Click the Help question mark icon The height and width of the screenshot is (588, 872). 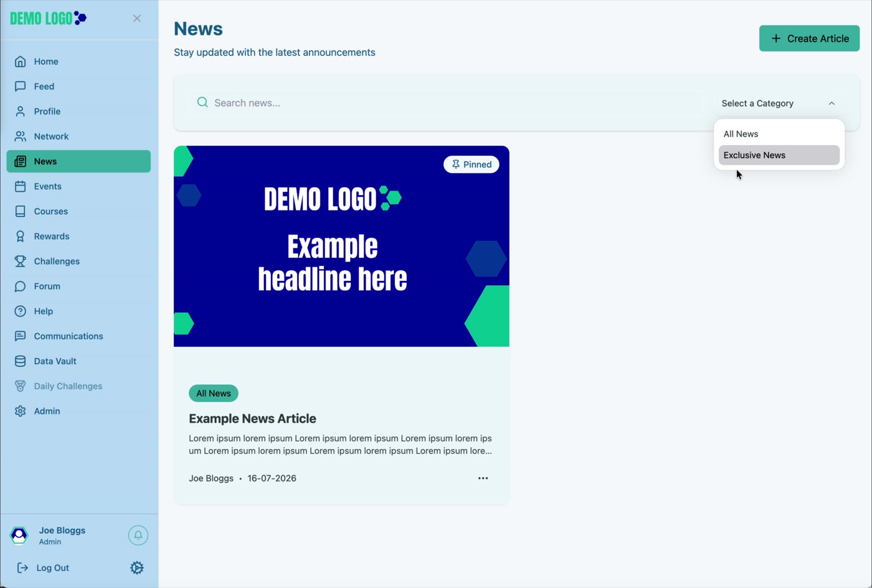tap(21, 311)
